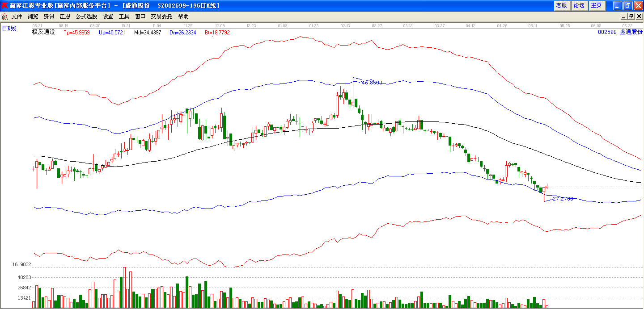Minimize the inner chart window
This screenshot has height=309, width=644.
click(x=624, y=17)
